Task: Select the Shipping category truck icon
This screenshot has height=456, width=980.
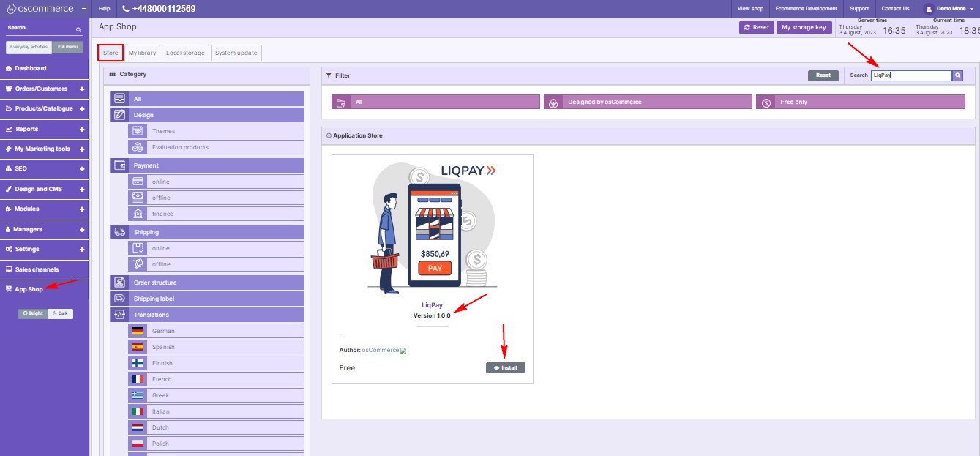Action: 119,232
